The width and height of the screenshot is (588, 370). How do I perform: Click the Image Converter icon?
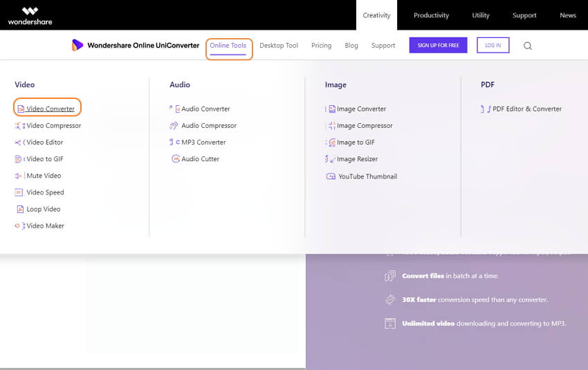tap(331, 109)
